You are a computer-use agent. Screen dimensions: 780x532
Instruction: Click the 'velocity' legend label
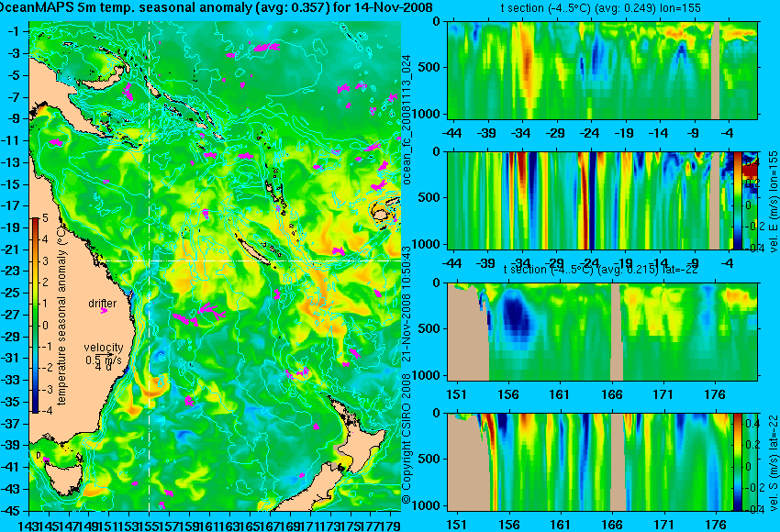[x=104, y=347]
